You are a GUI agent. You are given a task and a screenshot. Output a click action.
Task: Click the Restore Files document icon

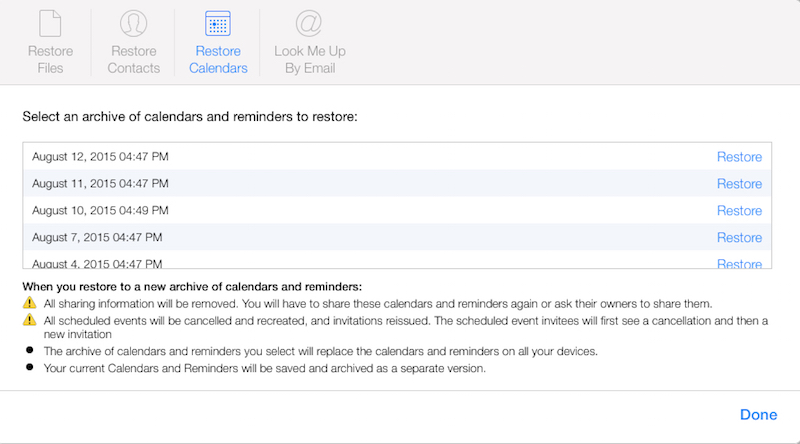[50, 23]
